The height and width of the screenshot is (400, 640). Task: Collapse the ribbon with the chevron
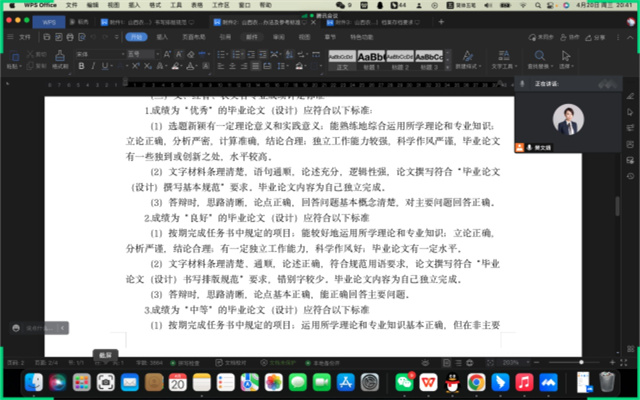point(630,38)
